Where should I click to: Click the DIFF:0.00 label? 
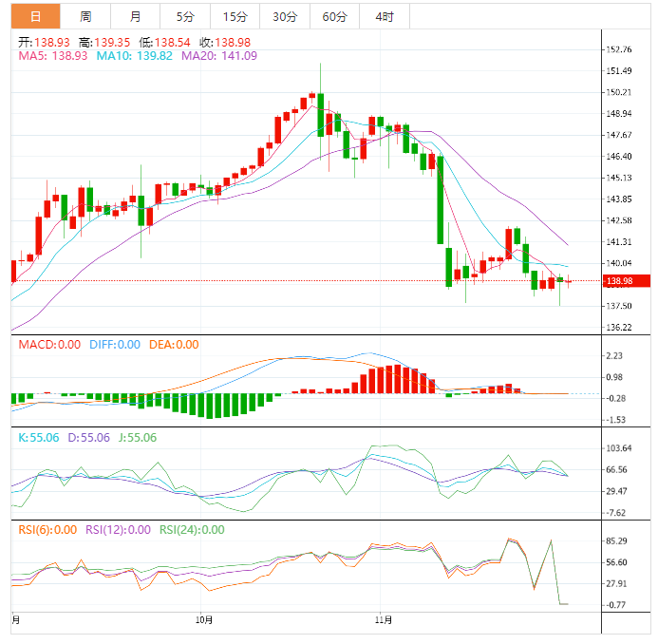(115, 345)
